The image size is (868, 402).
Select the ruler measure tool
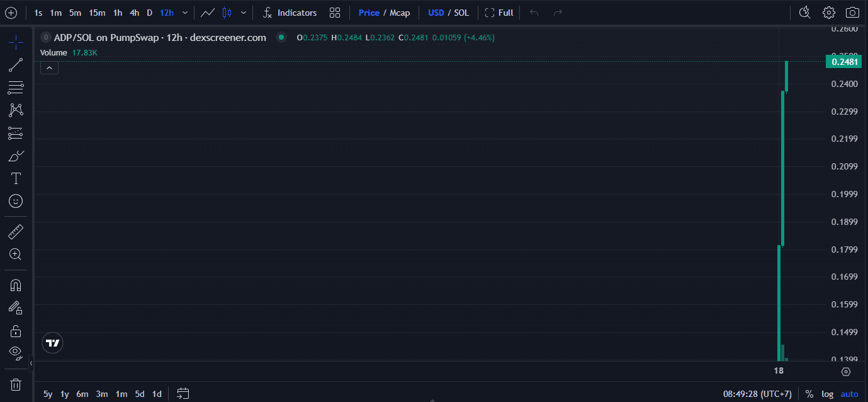pos(16,232)
